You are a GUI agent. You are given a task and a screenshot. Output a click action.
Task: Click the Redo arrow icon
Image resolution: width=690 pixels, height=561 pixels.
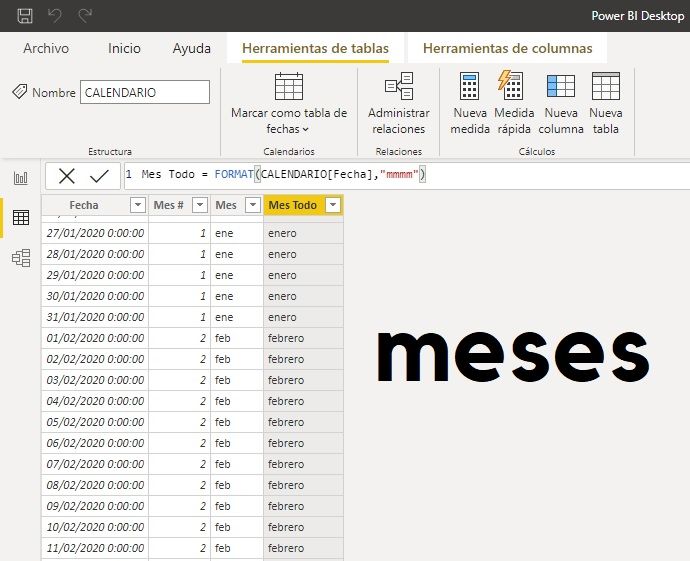pyautogui.click(x=85, y=15)
